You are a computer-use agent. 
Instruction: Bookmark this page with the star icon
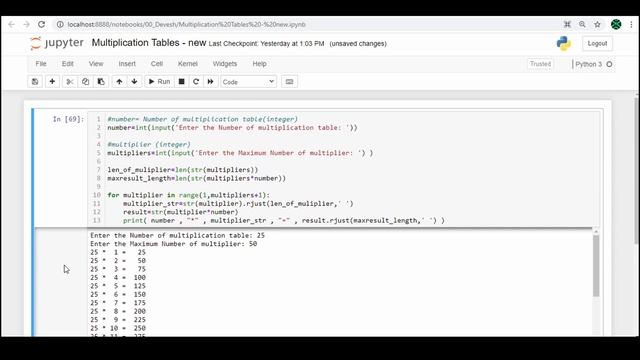coord(598,24)
